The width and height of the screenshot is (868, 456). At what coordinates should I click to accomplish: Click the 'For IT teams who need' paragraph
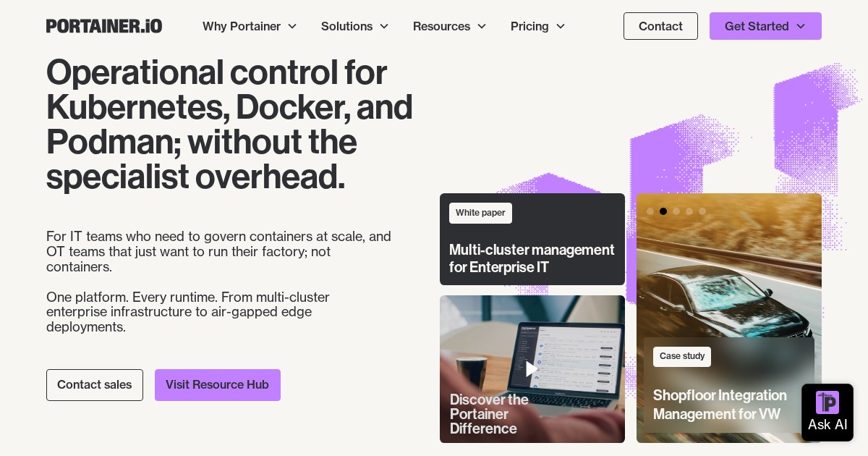(218, 252)
